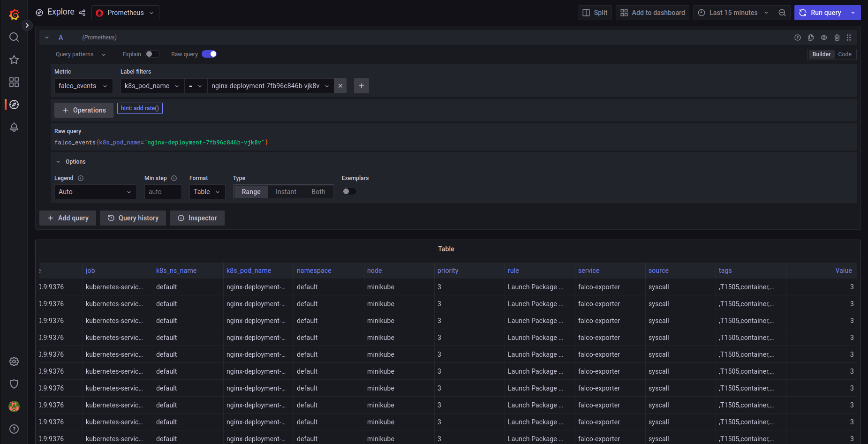Open Legend Auto dropdown
868x444 pixels.
pos(95,192)
